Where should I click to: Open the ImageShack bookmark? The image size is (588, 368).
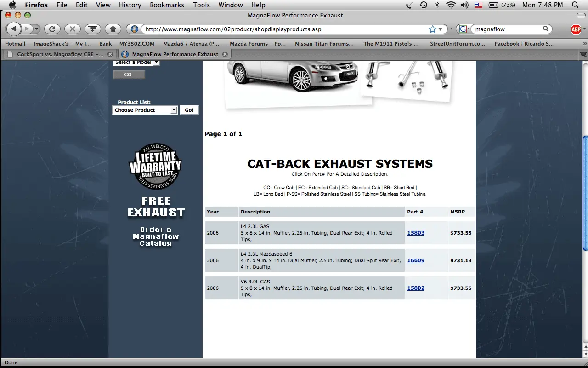(x=62, y=44)
